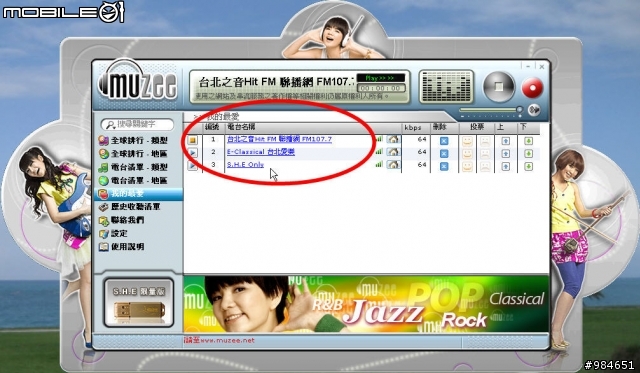Viewport: 640px width, 373px height.
Task: Vote sad face for S.H.E Only
Action: [485, 167]
